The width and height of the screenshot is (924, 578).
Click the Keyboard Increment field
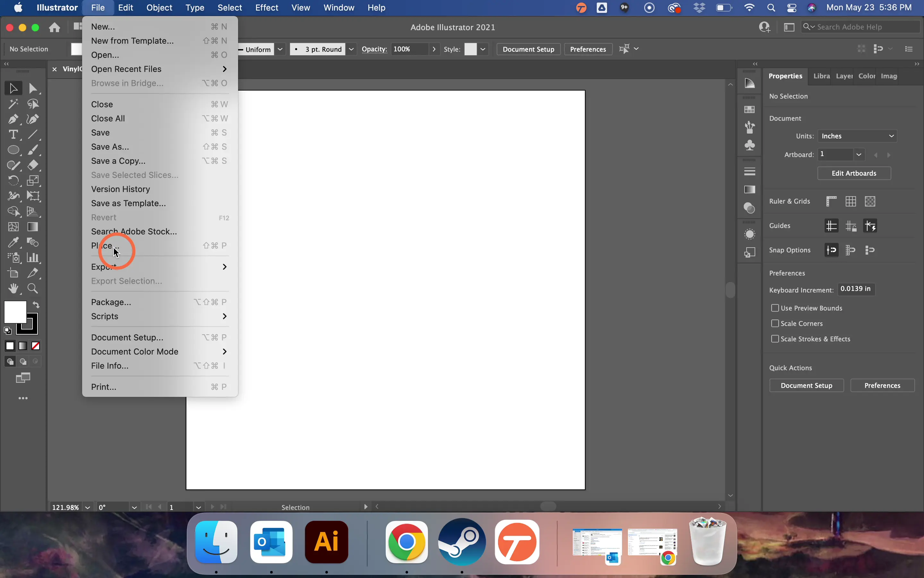tap(856, 289)
